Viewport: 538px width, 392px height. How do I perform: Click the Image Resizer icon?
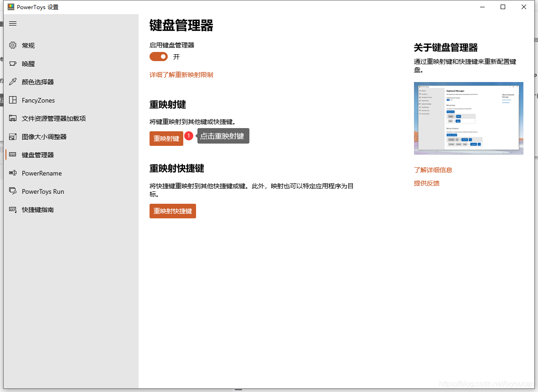[13, 136]
